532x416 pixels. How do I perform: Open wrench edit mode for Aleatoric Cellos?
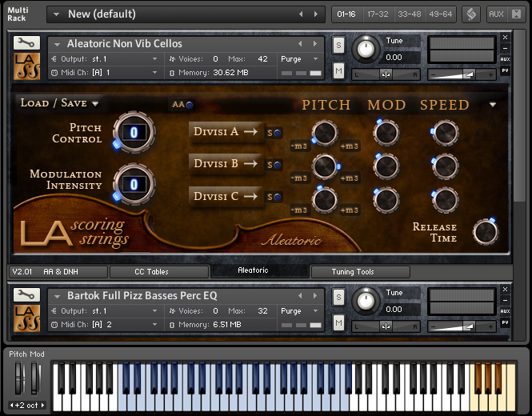click(x=26, y=42)
